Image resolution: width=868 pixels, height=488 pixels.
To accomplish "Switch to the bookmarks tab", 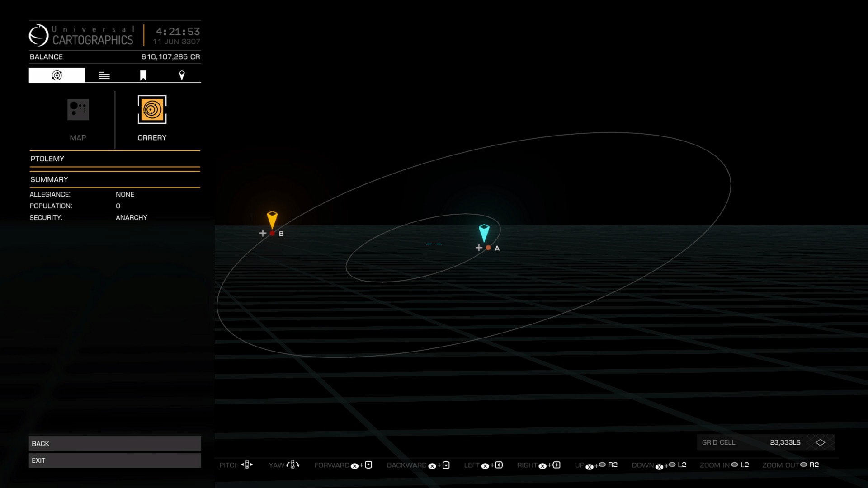I will point(143,75).
